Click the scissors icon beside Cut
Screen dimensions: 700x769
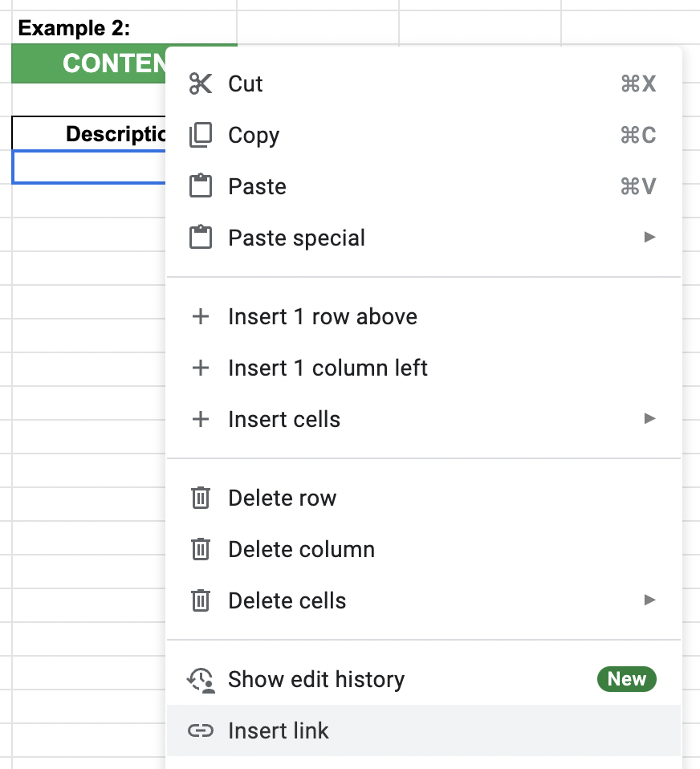(200, 83)
